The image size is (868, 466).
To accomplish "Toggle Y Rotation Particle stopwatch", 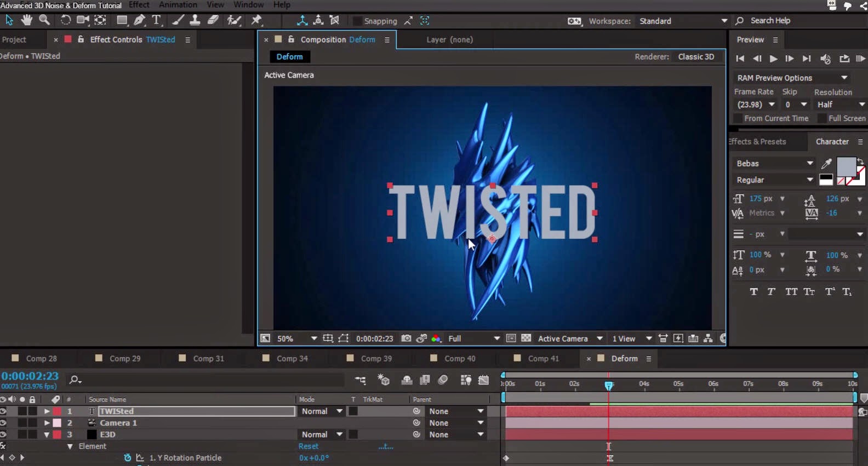I will pos(128,458).
